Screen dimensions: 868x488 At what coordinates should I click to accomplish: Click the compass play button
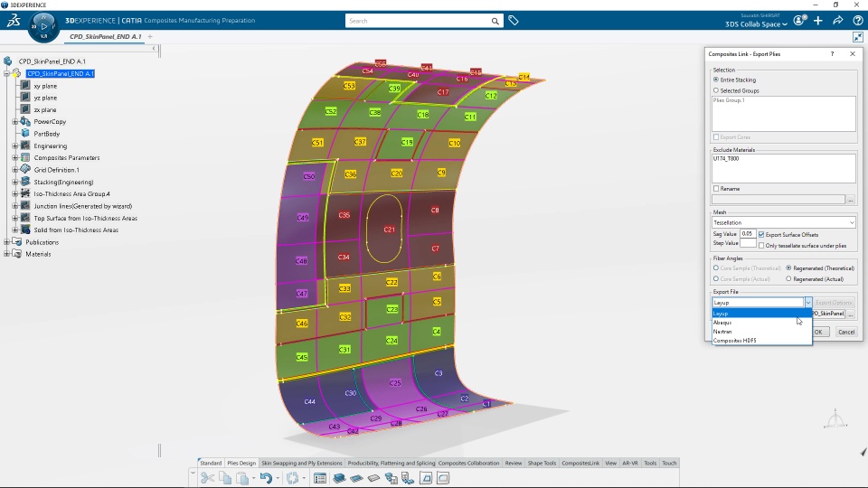43,26
